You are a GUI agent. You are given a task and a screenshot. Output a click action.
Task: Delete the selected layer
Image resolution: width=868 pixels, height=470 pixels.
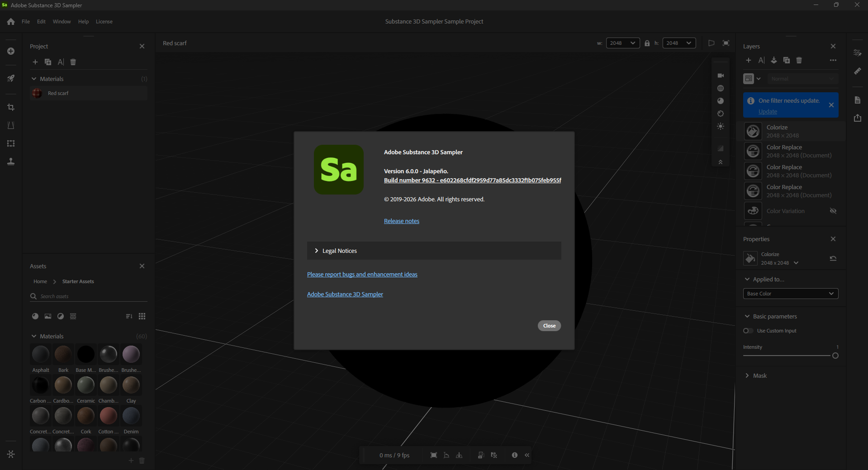799,60
